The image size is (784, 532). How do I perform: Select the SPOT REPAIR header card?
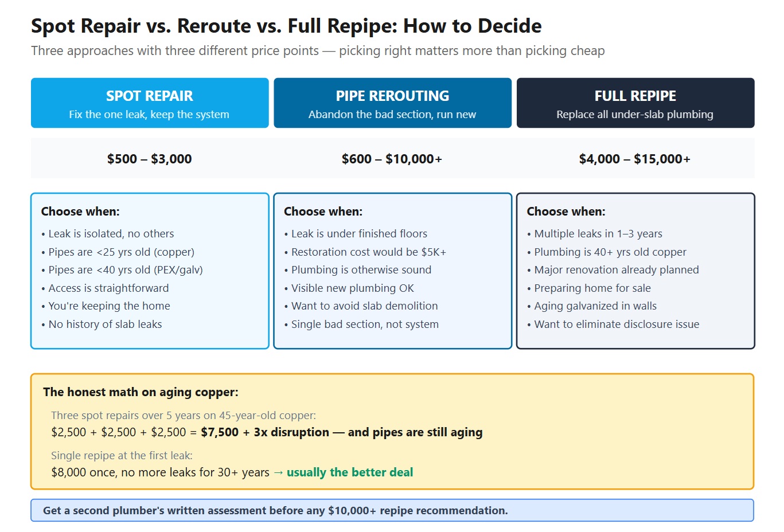pyautogui.click(x=150, y=103)
